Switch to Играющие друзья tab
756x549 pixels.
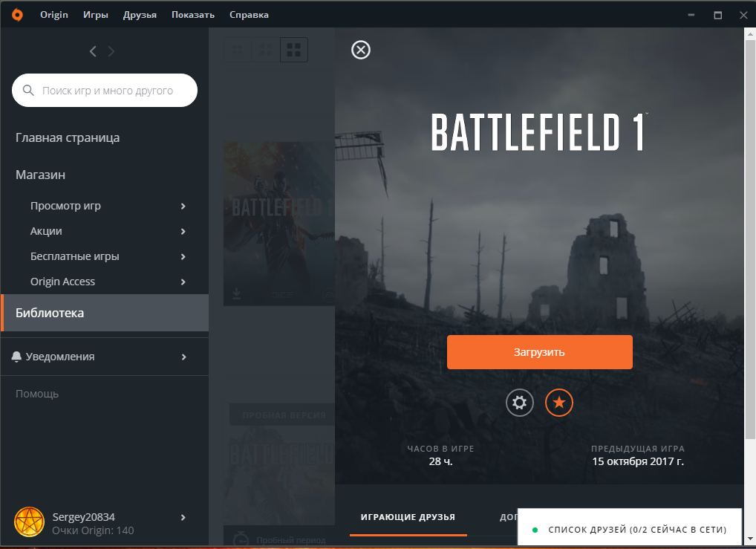pyautogui.click(x=408, y=517)
